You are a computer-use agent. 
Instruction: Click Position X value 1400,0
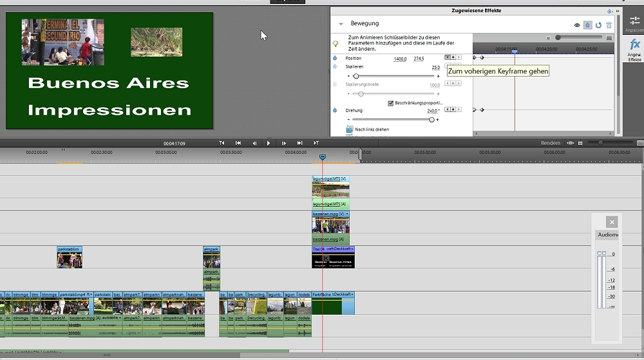[x=400, y=59]
